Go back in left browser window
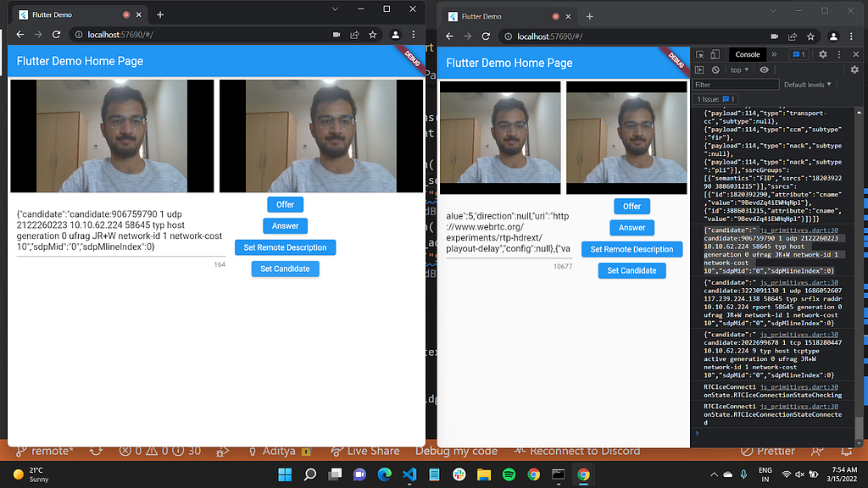The width and height of the screenshot is (868, 488). (20, 34)
